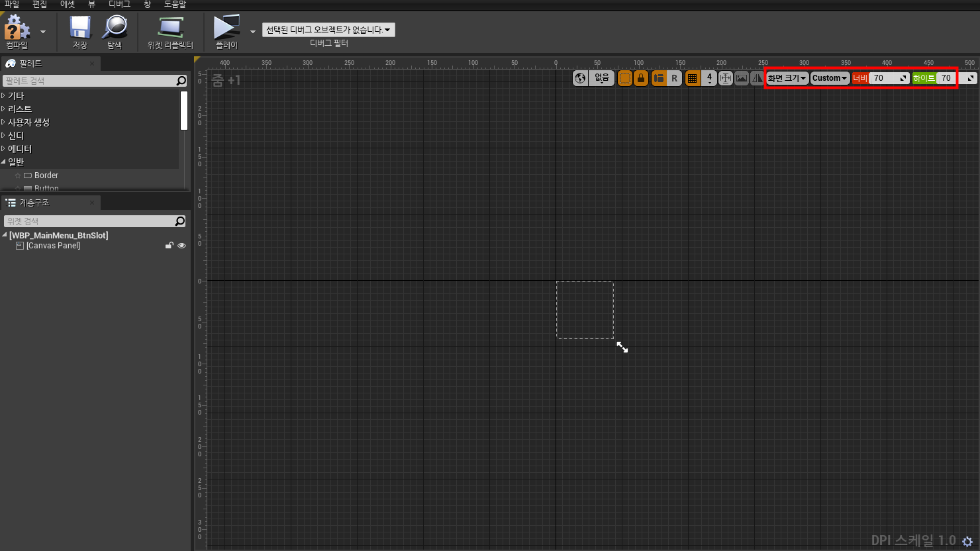Toggle the respect locks padlock button
This screenshot has height=551, width=980.
641,78
